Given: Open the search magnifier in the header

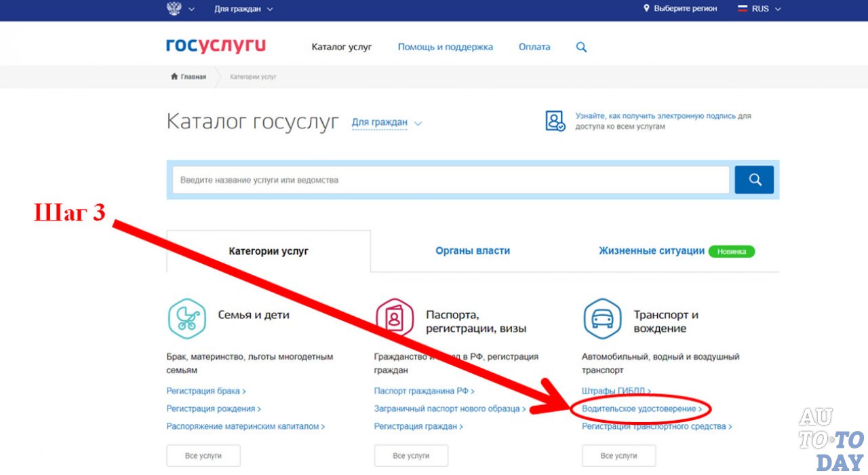Looking at the screenshot, I should pyautogui.click(x=581, y=47).
